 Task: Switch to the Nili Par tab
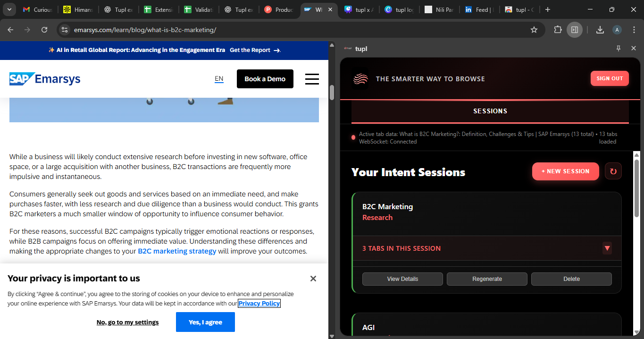pyautogui.click(x=440, y=9)
